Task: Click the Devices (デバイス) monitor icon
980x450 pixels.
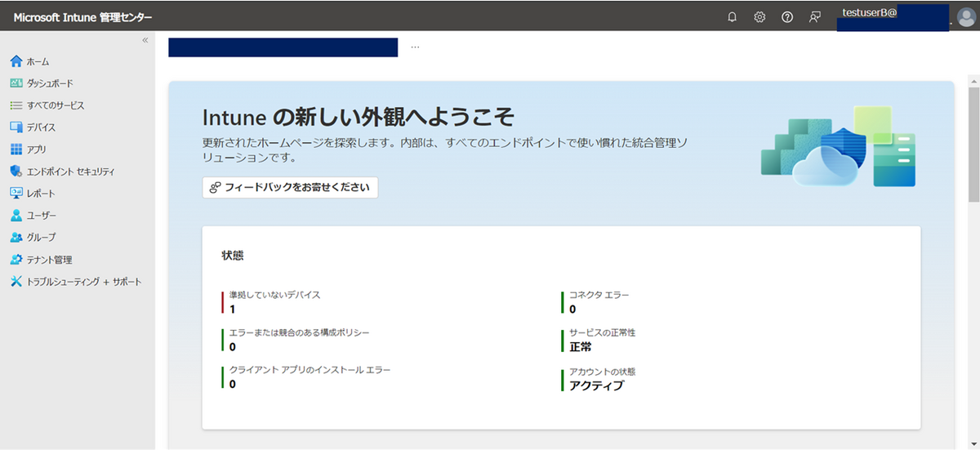Action: tap(16, 127)
